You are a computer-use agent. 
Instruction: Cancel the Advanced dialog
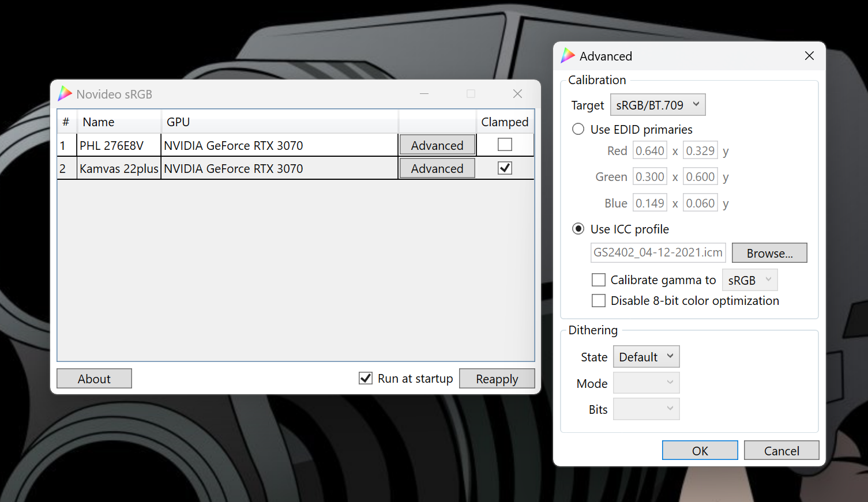pyautogui.click(x=781, y=451)
